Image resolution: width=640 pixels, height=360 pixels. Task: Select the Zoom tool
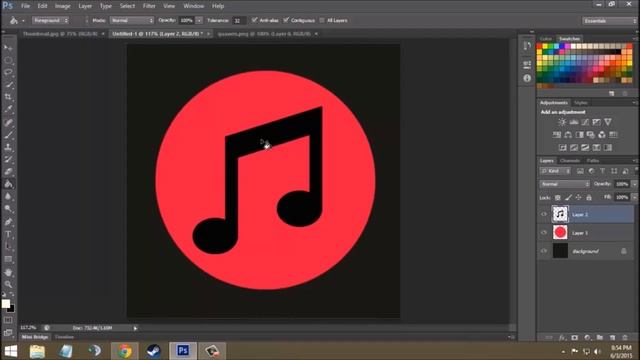[8, 284]
